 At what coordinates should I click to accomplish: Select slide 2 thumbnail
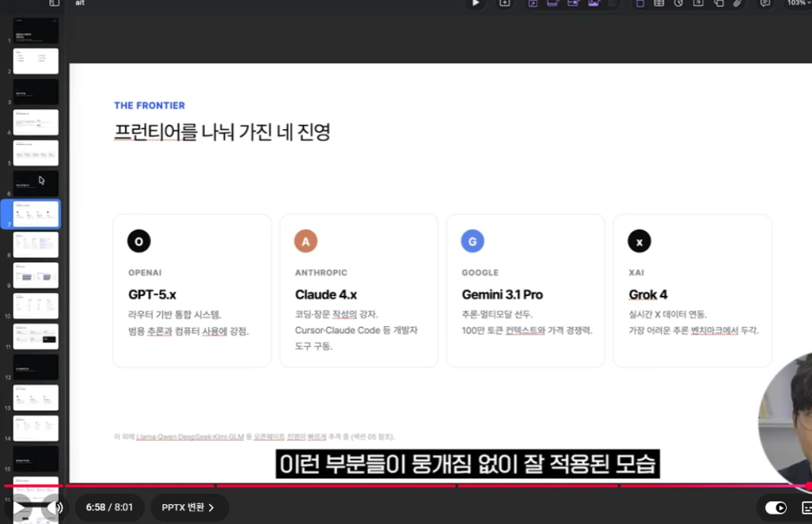tap(36, 62)
